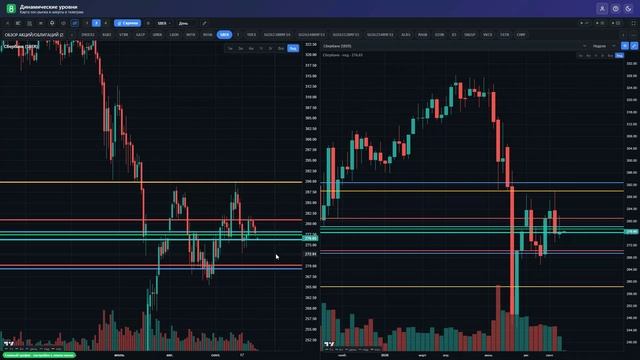Click the Сбербанк (SBER) title on right chart

coord(337,46)
